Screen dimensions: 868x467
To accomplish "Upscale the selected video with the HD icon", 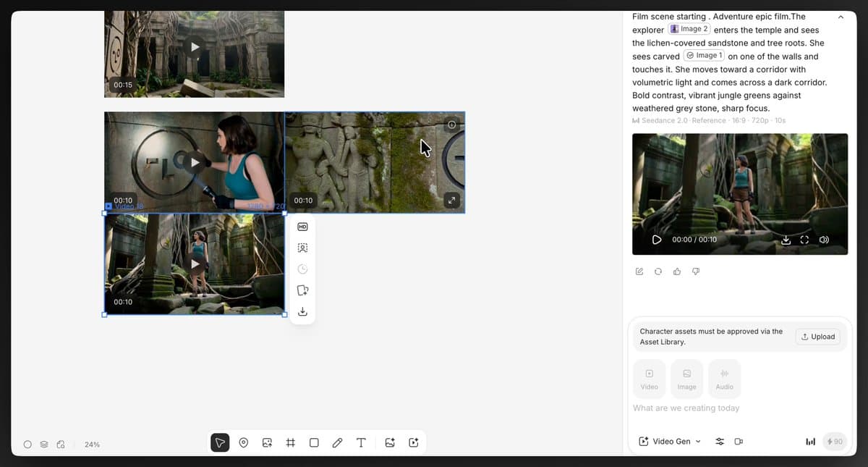I will click(302, 227).
